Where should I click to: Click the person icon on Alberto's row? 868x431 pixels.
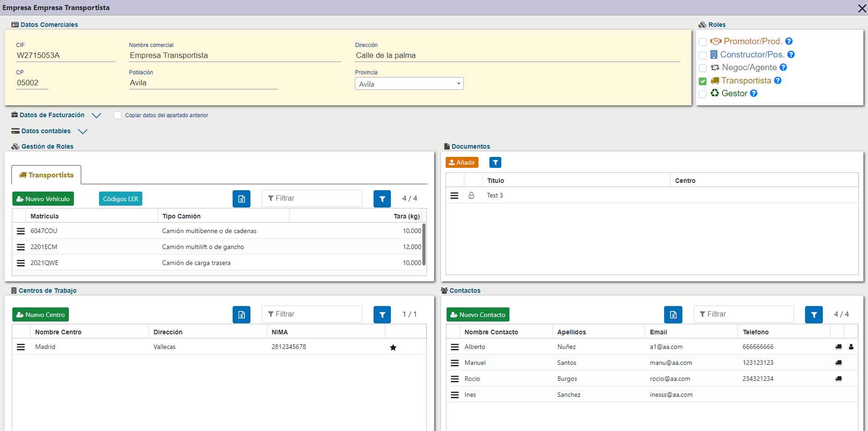click(851, 347)
